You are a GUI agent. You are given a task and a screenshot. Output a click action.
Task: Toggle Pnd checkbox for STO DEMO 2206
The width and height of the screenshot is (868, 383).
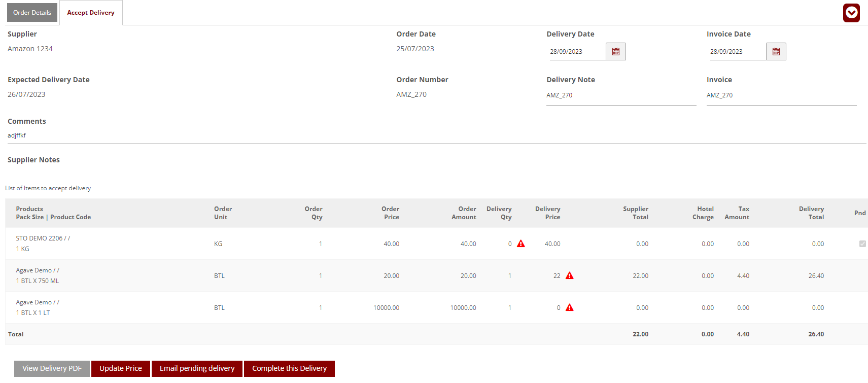(862, 244)
